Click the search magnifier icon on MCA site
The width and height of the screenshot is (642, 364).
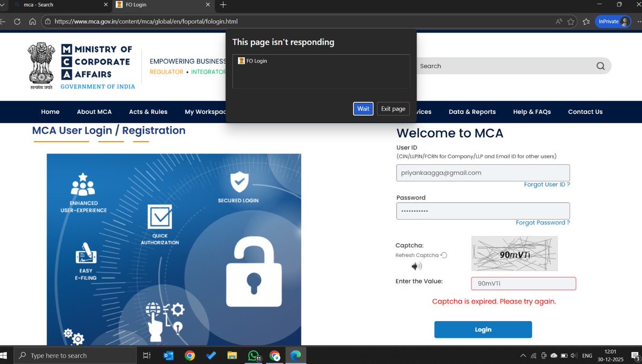click(600, 66)
